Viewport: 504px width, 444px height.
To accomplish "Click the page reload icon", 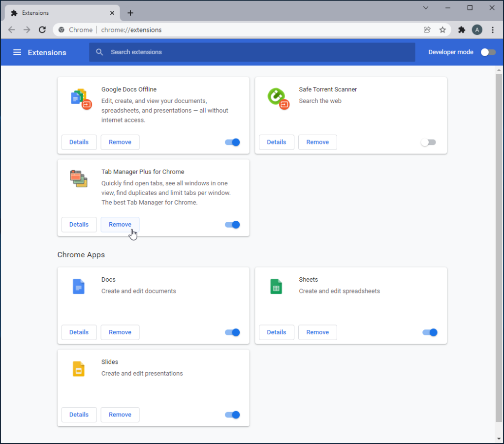I will pyautogui.click(x=42, y=30).
